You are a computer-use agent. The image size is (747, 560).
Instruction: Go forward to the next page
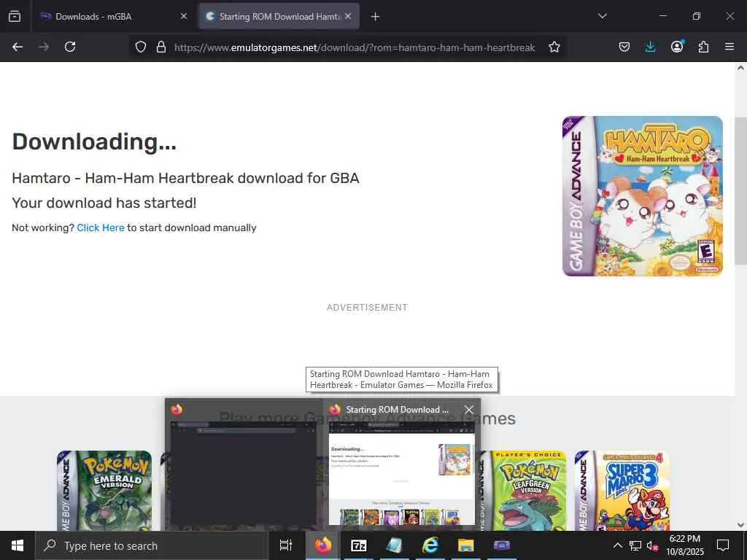pos(44,47)
